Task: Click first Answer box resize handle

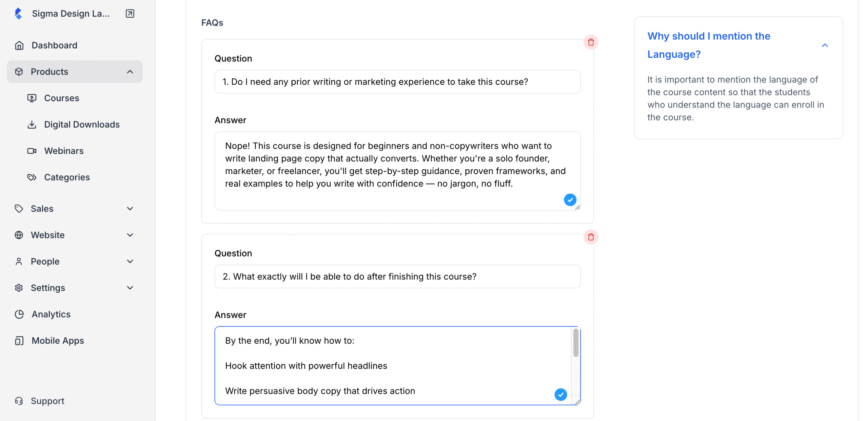Action: [x=578, y=207]
